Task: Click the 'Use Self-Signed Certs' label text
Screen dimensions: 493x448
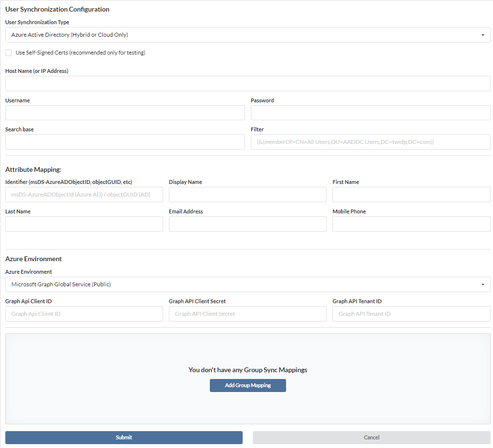Action: (x=81, y=53)
